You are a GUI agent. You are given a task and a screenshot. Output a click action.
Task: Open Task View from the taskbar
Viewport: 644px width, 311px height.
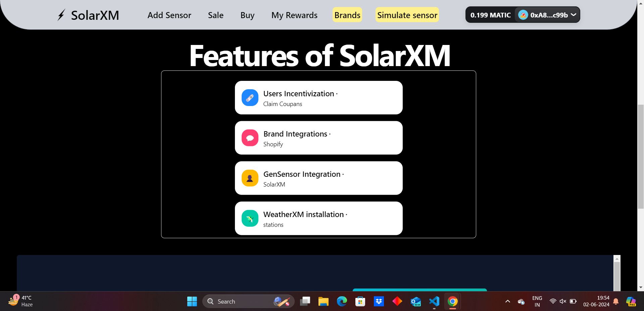305,301
